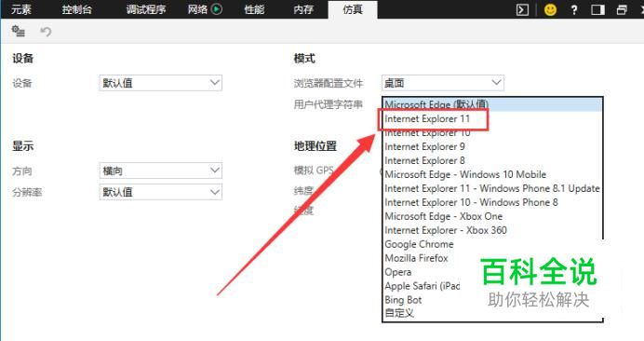Viewport: 644px width, 341px height.
Task: Pick Internet Explorer 11 - Windows Phone 8.1 Update
Action: (x=492, y=189)
